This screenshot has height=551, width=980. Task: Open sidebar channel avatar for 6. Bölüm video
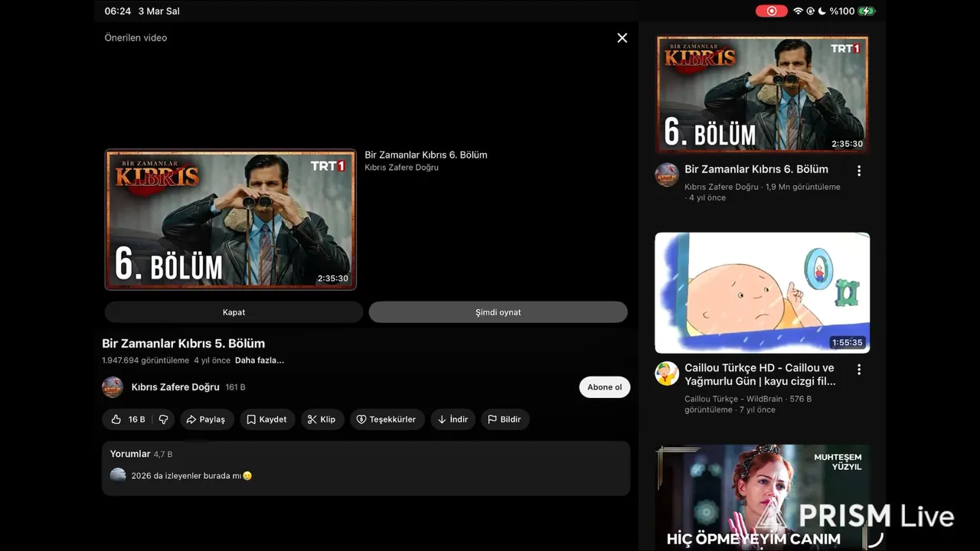coord(667,174)
